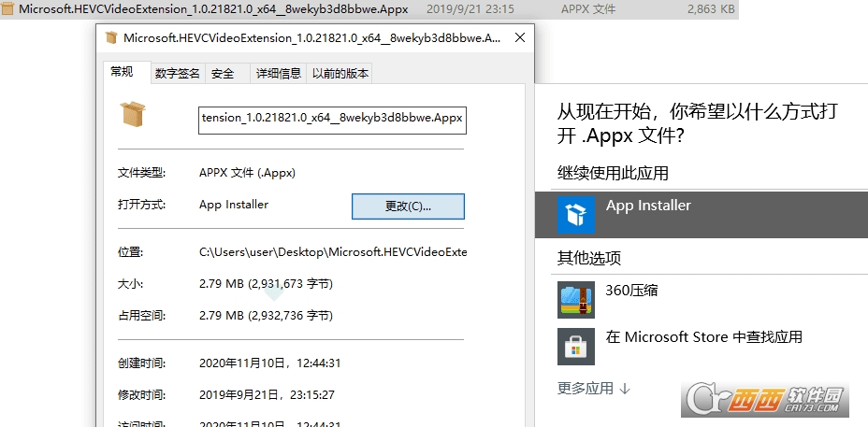Click the file type value APPX 文件 (.Appx)
The image size is (868, 427).
248,173
